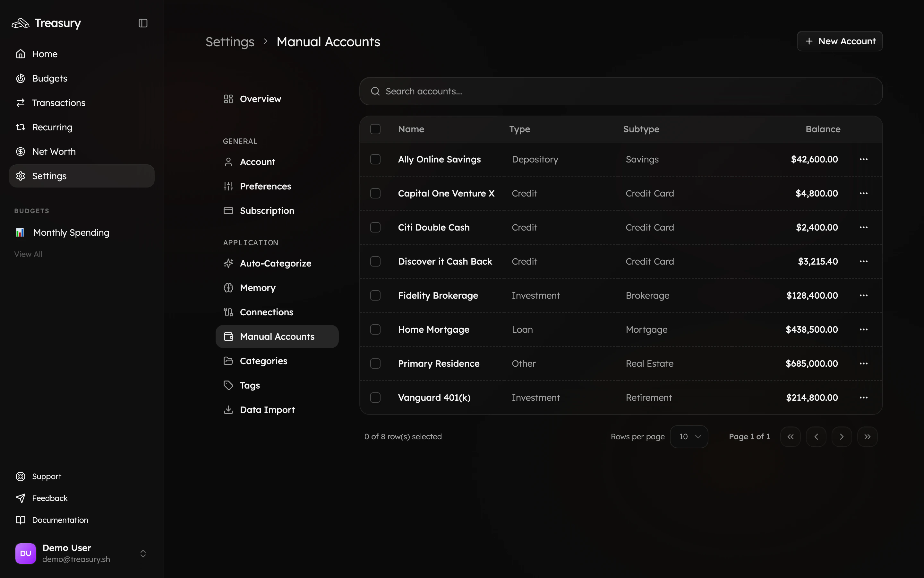The image size is (924, 578).
Task: Check the Ally Online Savings row
Action: (375, 159)
